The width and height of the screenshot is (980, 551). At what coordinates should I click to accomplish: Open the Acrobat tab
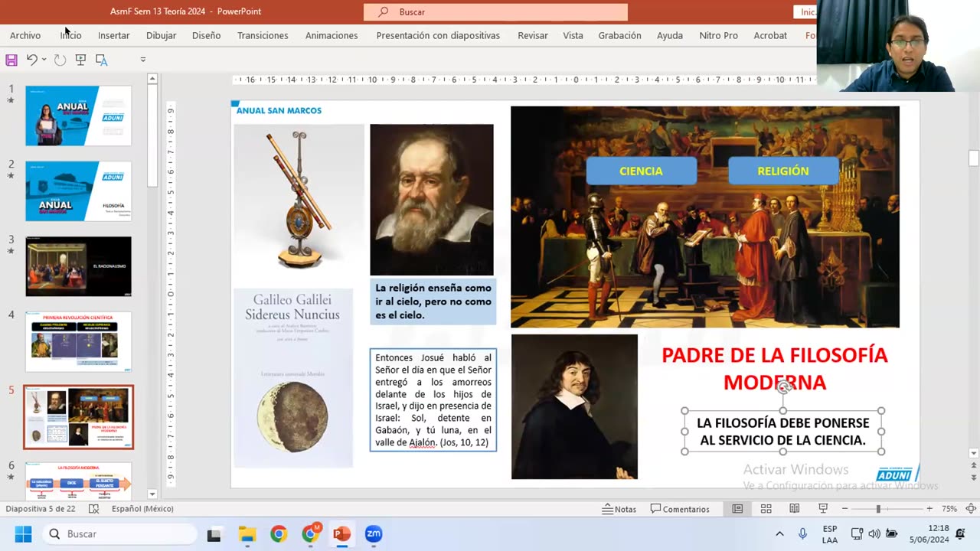click(770, 35)
